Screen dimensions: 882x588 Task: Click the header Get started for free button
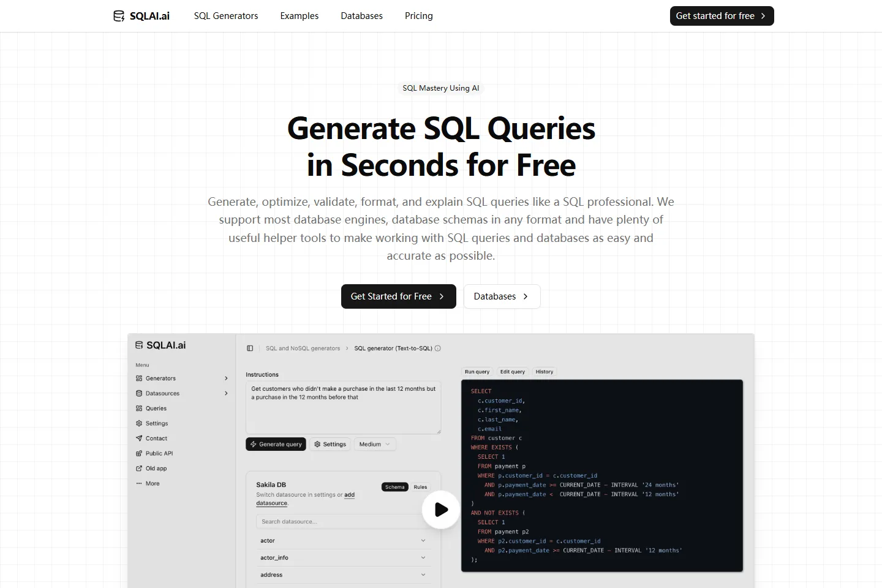[x=722, y=16]
